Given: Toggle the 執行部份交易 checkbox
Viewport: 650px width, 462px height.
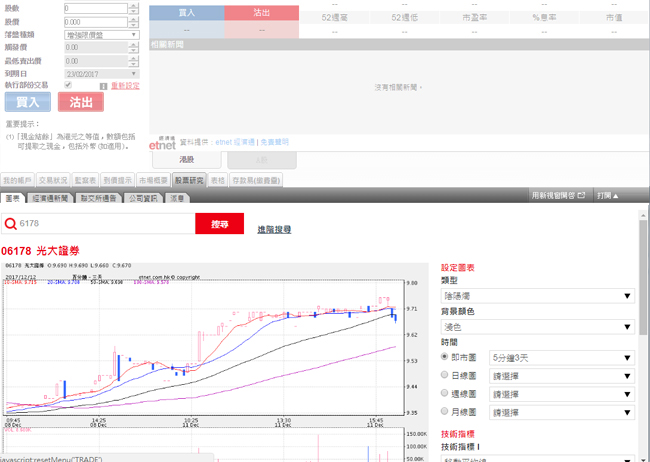Looking at the screenshot, I should pyautogui.click(x=68, y=85).
